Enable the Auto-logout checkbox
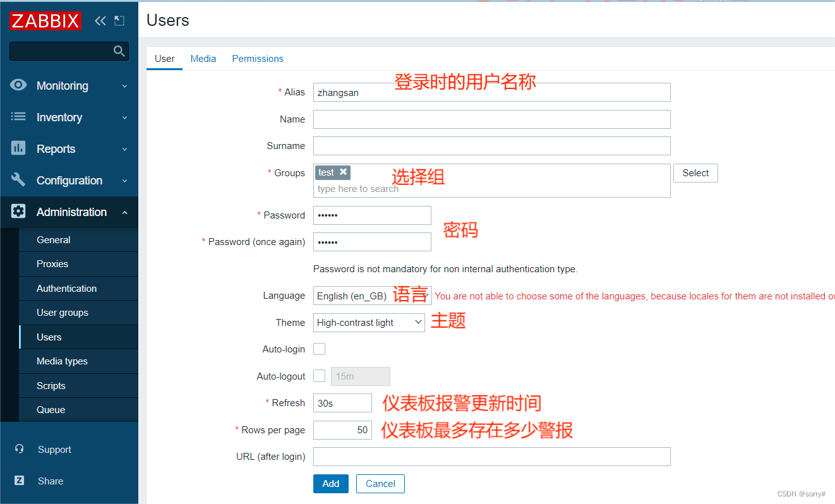 tap(320, 376)
